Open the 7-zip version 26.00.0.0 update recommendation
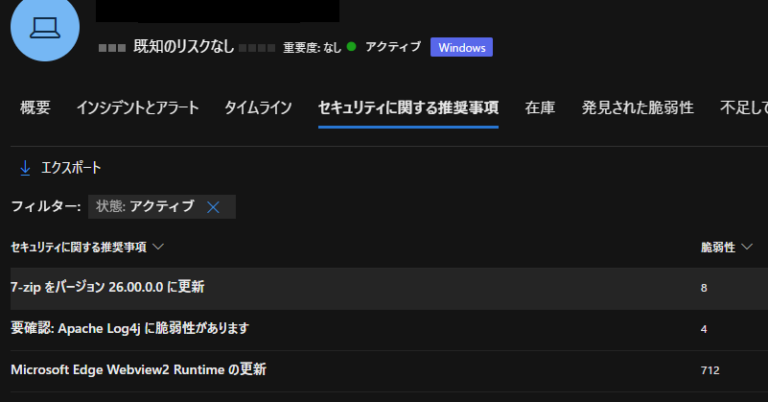Viewport: 768px width, 402px height. 108,288
